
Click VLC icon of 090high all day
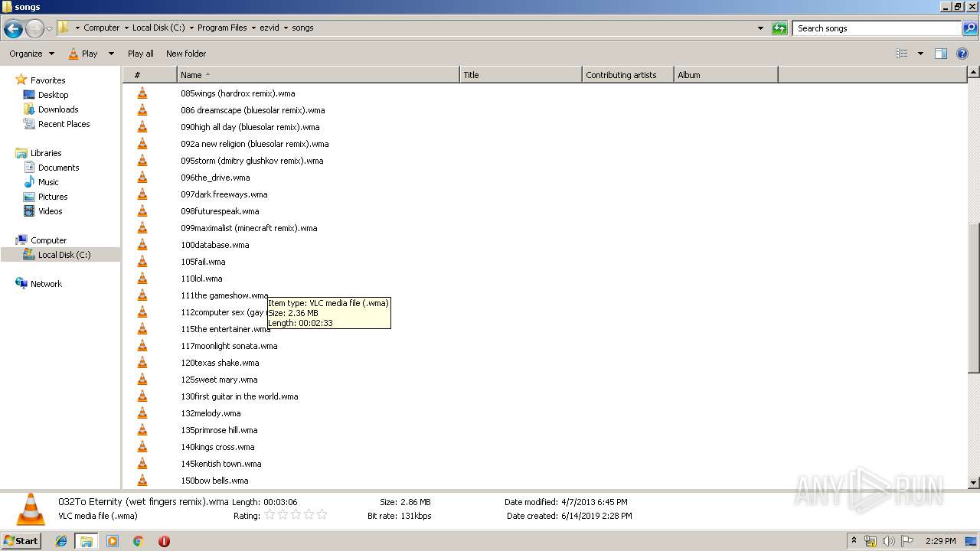142,127
